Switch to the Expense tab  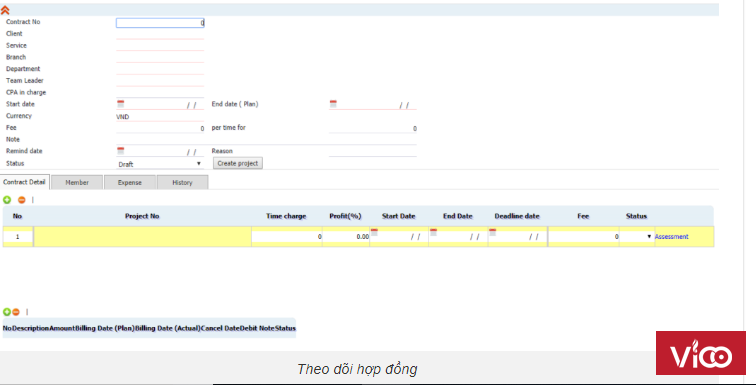click(x=130, y=183)
